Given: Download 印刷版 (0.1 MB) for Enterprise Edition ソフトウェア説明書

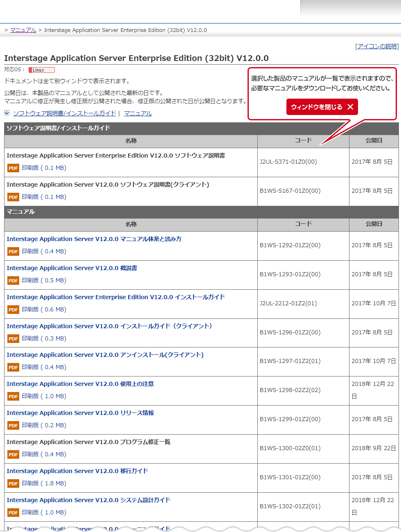Looking at the screenshot, I should [x=44, y=168].
